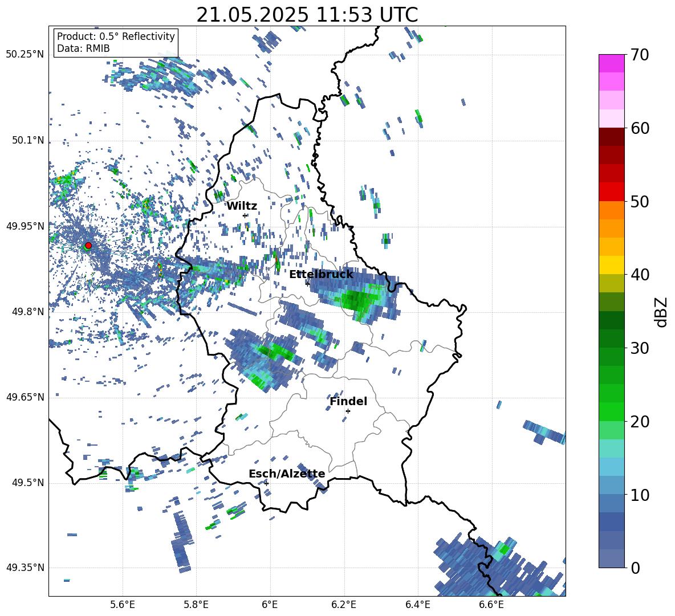Image resolution: width=675 pixels, height=616 pixels.
Task: Click the 'Data: RMIB' text
Action: tap(83, 48)
